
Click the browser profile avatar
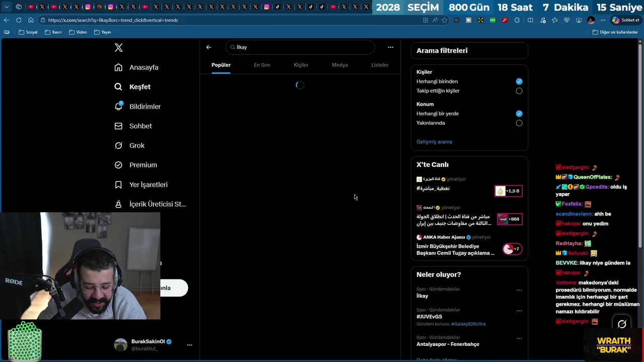click(x=591, y=20)
